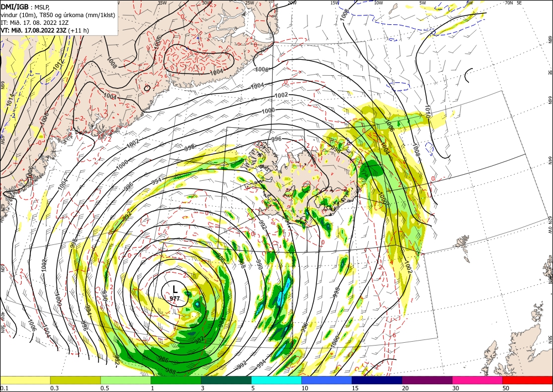Click the "5W" longitude label at top
The image size is (553, 392).
pos(422,3)
